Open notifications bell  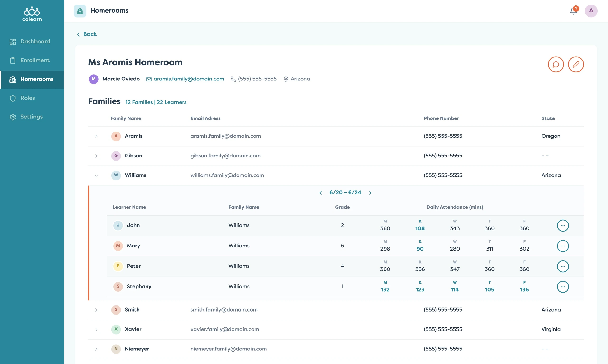(573, 11)
